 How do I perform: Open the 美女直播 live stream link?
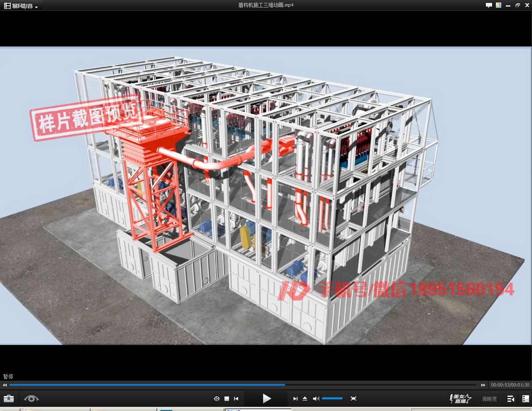point(460,399)
